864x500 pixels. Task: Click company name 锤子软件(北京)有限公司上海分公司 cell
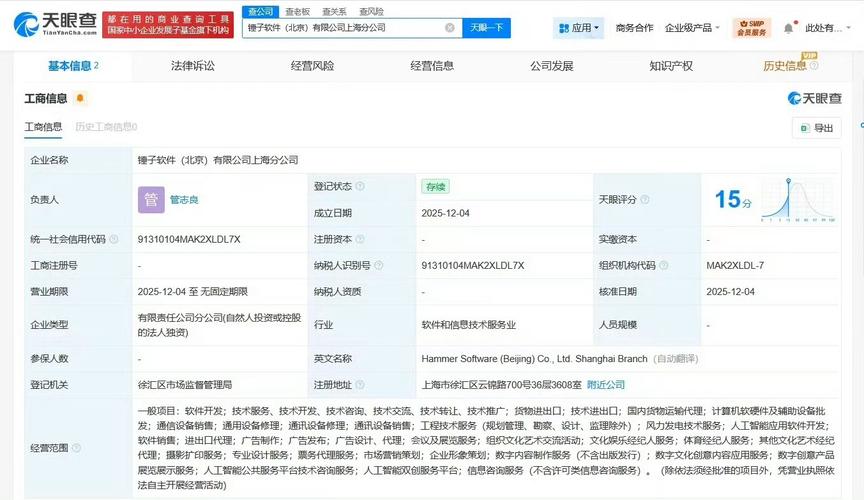[218, 160]
